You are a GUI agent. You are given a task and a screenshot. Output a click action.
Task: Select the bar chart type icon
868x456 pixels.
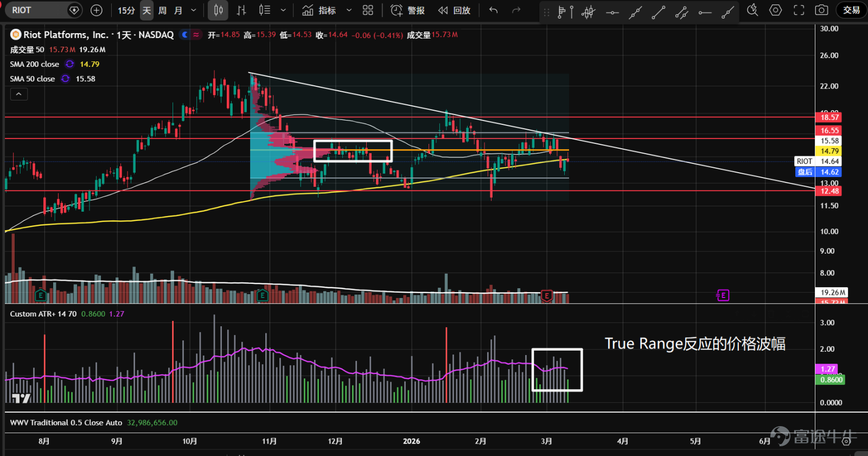point(241,10)
